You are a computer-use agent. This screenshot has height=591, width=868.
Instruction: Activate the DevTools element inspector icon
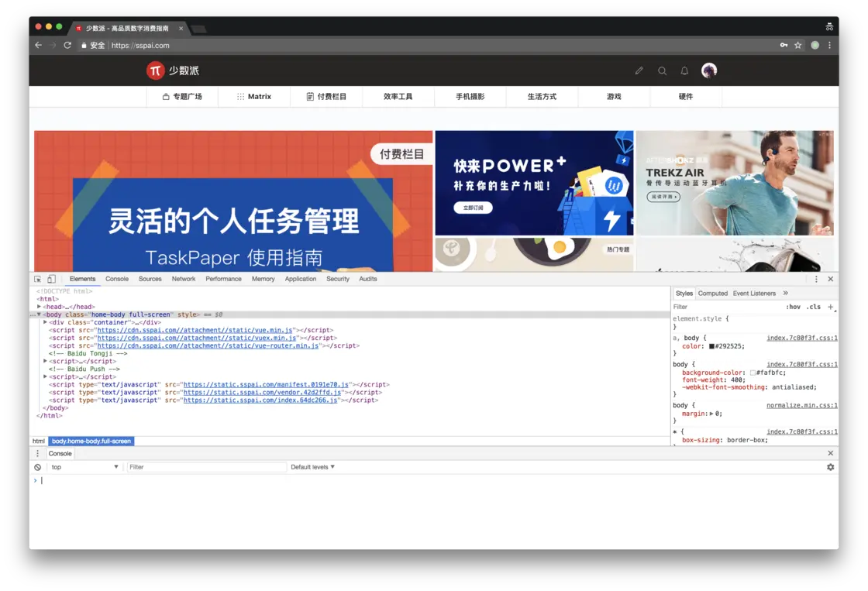pyautogui.click(x=38, y=280)
